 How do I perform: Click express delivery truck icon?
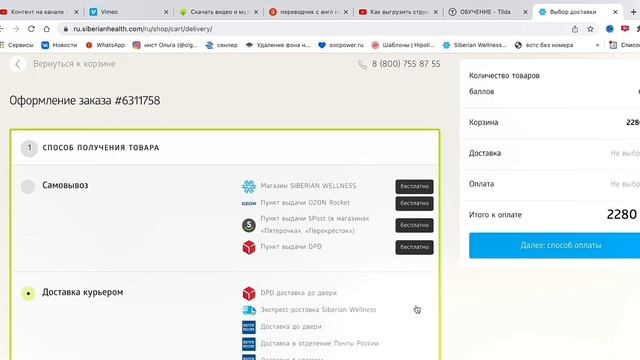click(x=249, y=310)
